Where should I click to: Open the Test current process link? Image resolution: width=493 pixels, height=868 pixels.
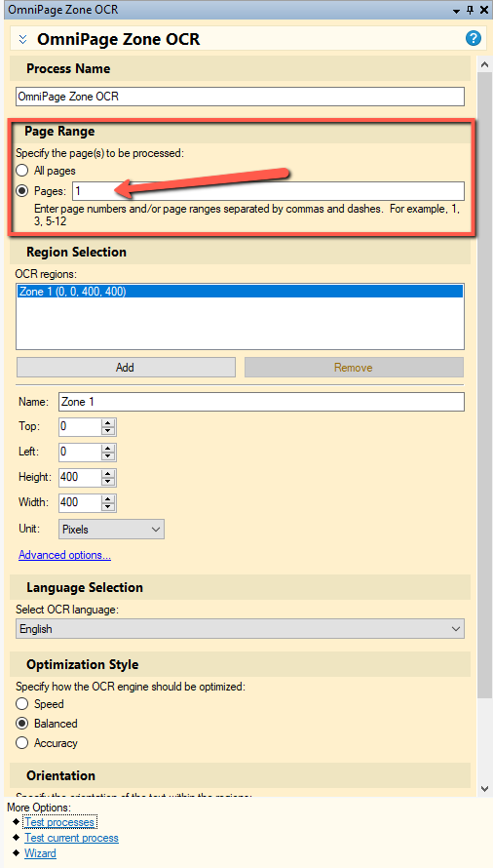71,838
